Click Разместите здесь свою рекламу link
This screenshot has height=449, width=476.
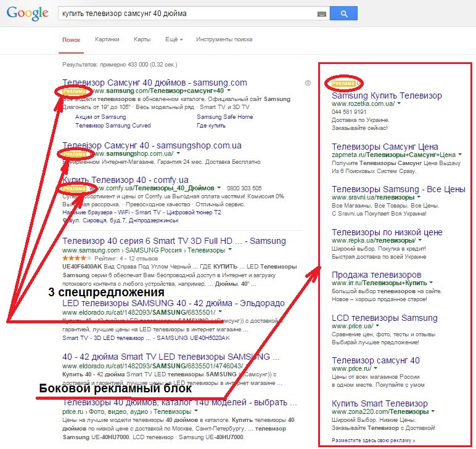(374, 440)
